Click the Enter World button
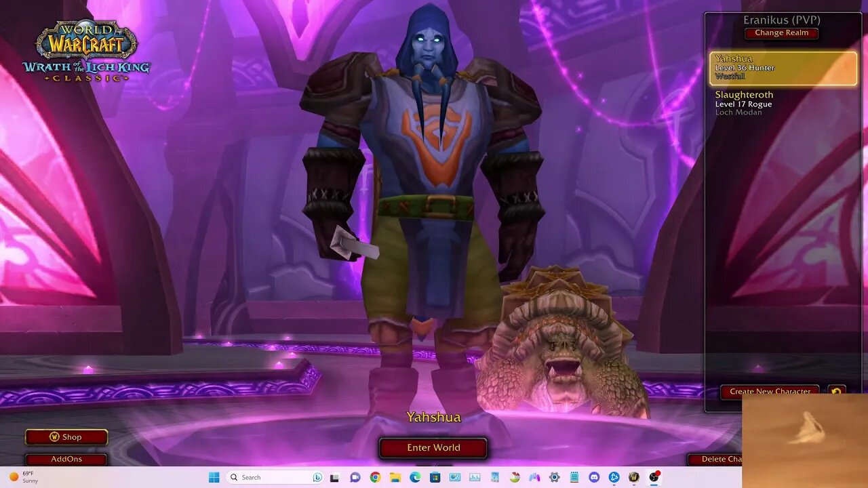Screen dimensions: 868x488 click(433, 448)
